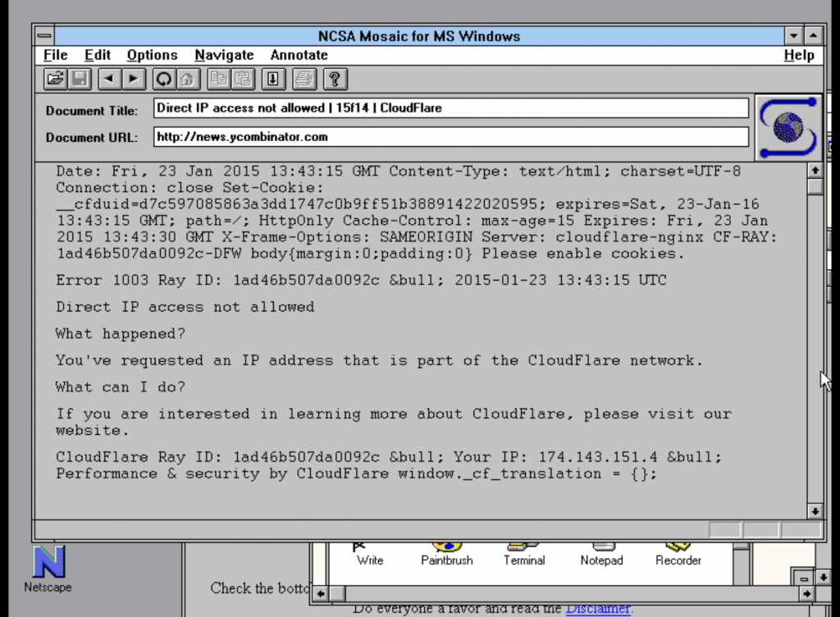The width and height of the screenshot is (840, 617).
Task: Open the Mosaic window control menu box
Action: [x=43, y=36]
